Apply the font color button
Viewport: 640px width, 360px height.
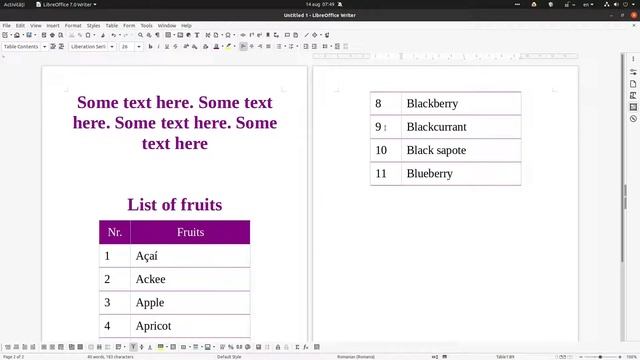216,47
